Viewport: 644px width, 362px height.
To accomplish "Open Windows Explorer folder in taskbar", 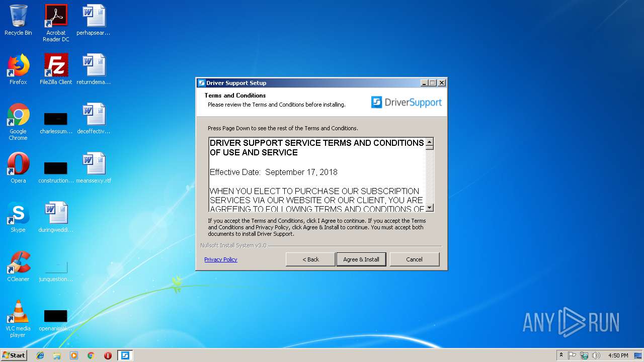I will 57,355.
